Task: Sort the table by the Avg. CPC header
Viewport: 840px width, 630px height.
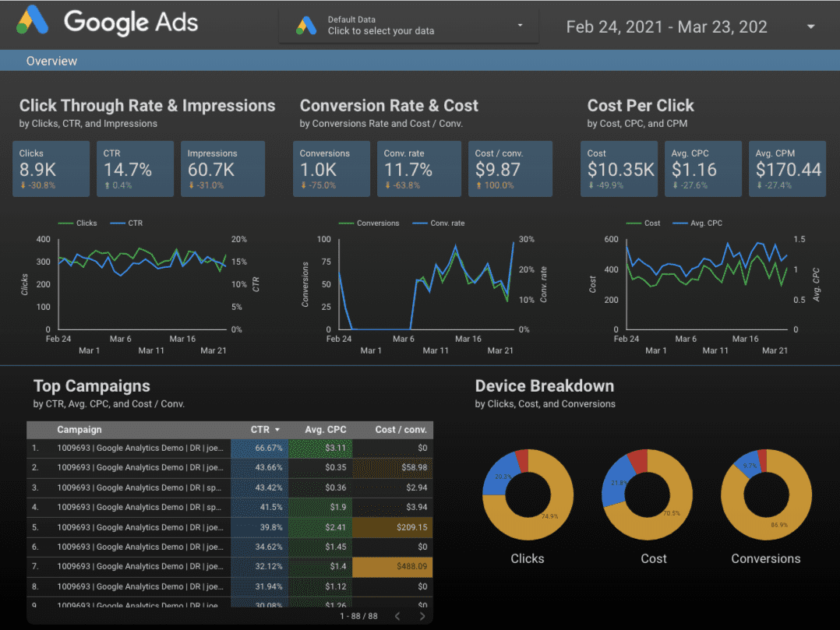Action: tap(326, 430)
